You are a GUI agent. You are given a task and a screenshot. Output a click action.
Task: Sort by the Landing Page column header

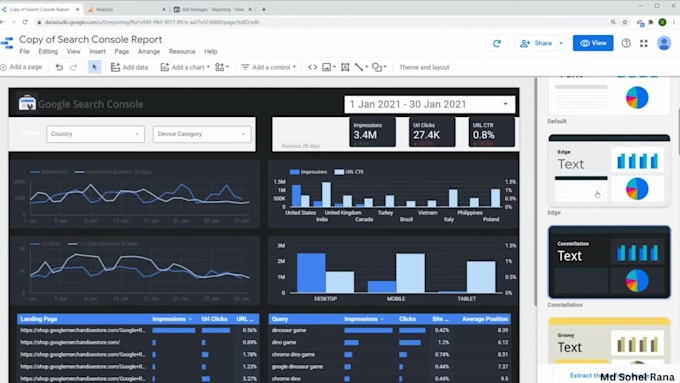[x=39, y=319]
